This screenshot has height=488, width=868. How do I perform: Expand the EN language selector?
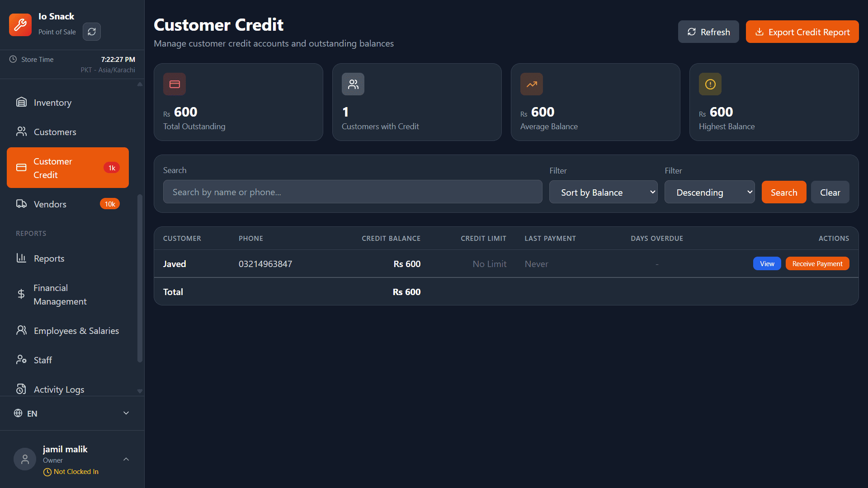tap(126, 413)
